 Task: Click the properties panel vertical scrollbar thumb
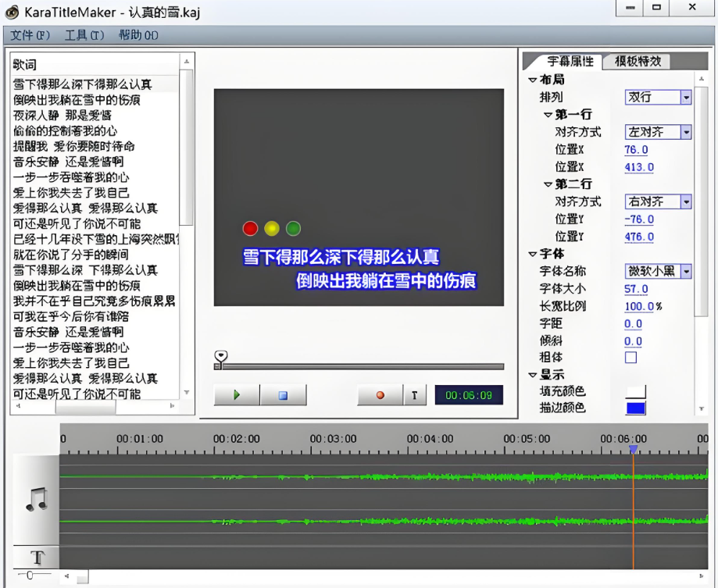point(702,201)
